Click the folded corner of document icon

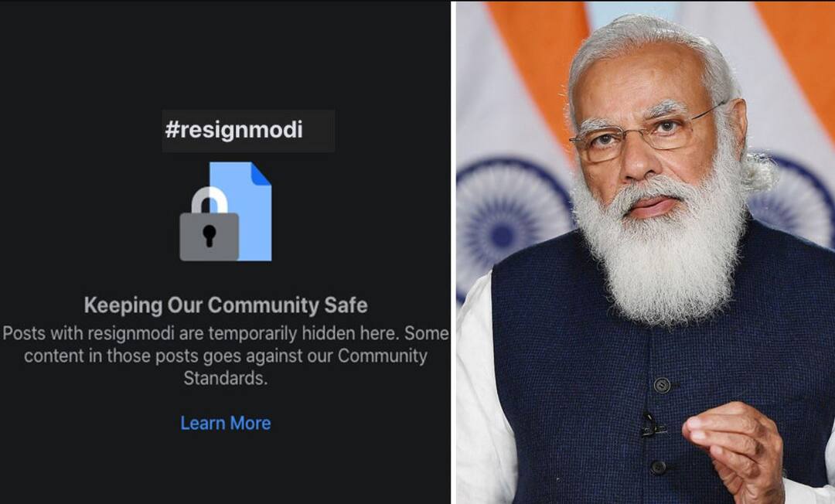(261, 173)
